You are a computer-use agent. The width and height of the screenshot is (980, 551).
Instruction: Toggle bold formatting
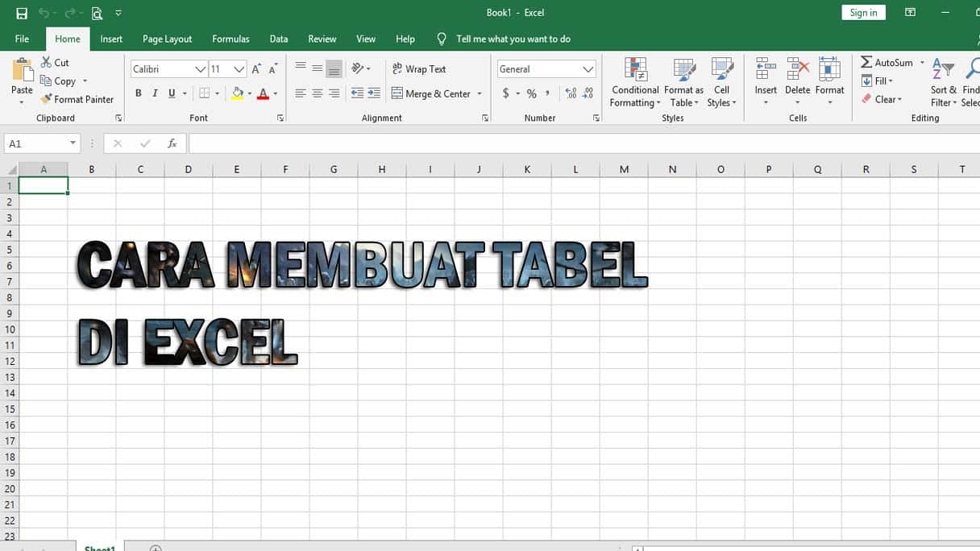point(138,93)
